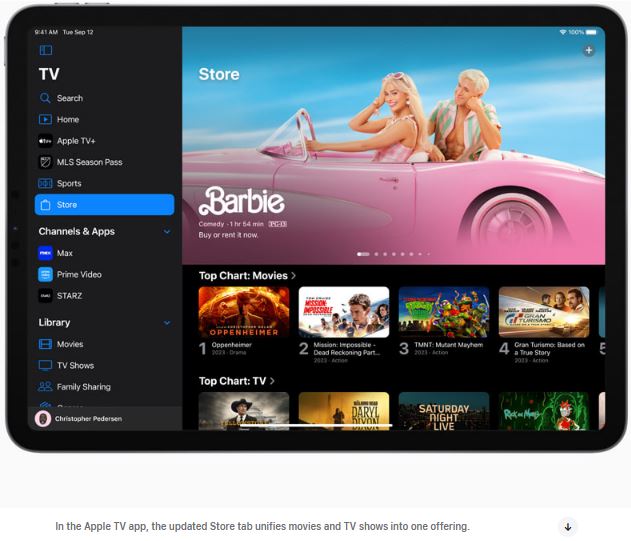Open Top Chart: TV chevron
This screenshot has height=541, width=631.
[x=272, y=381]
